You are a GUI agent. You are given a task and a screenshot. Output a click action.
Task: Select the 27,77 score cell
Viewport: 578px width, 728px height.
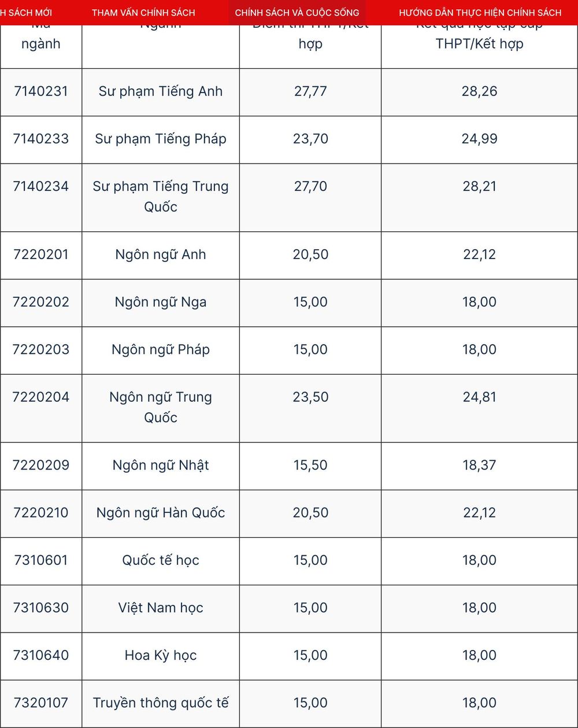(310, 92)
